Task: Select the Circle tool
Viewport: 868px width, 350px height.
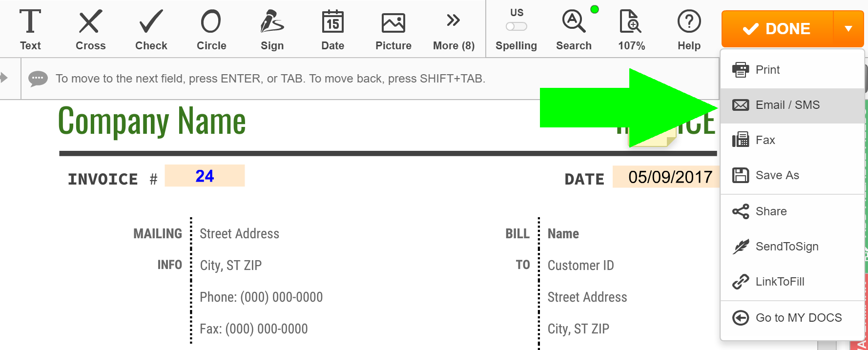Action: (x=211, y=30)
